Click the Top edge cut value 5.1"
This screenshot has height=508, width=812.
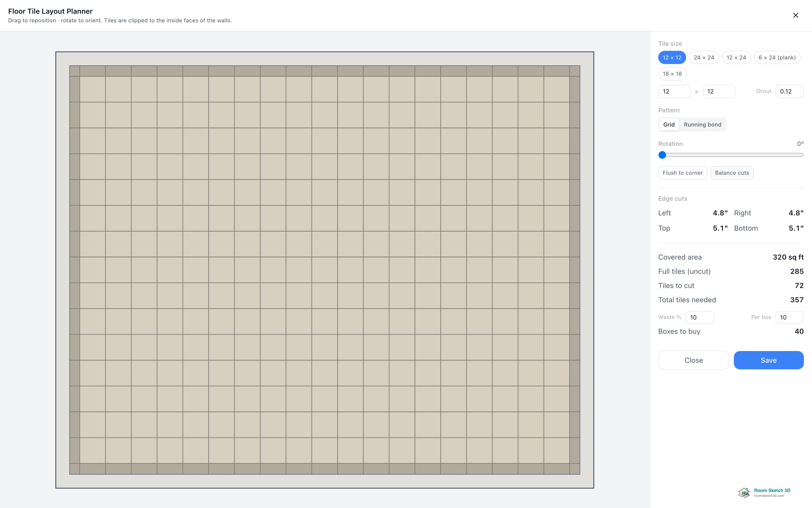point(720,228)
